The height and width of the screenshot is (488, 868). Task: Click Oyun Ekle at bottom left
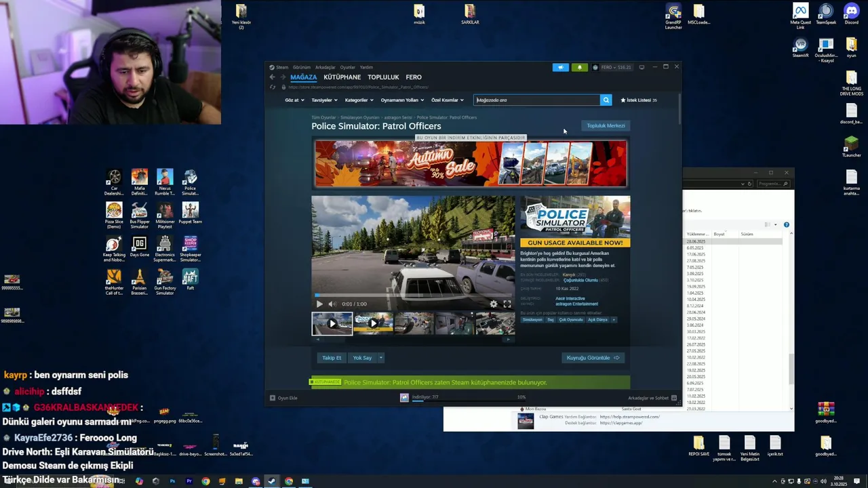283,398
